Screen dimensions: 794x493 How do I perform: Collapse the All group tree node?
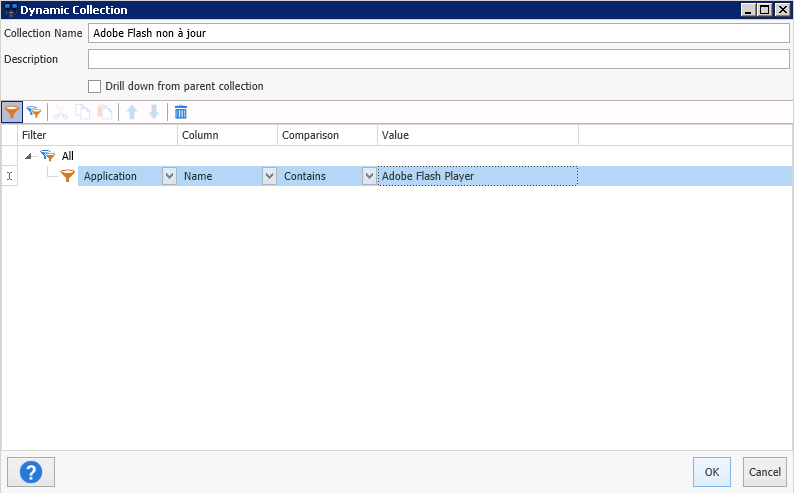pos(27,156)
